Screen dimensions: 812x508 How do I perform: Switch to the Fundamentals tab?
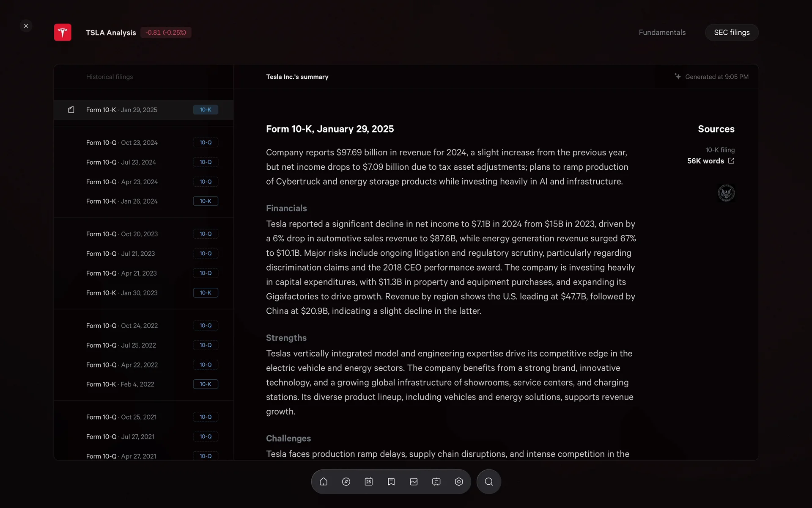click(662, 33)
